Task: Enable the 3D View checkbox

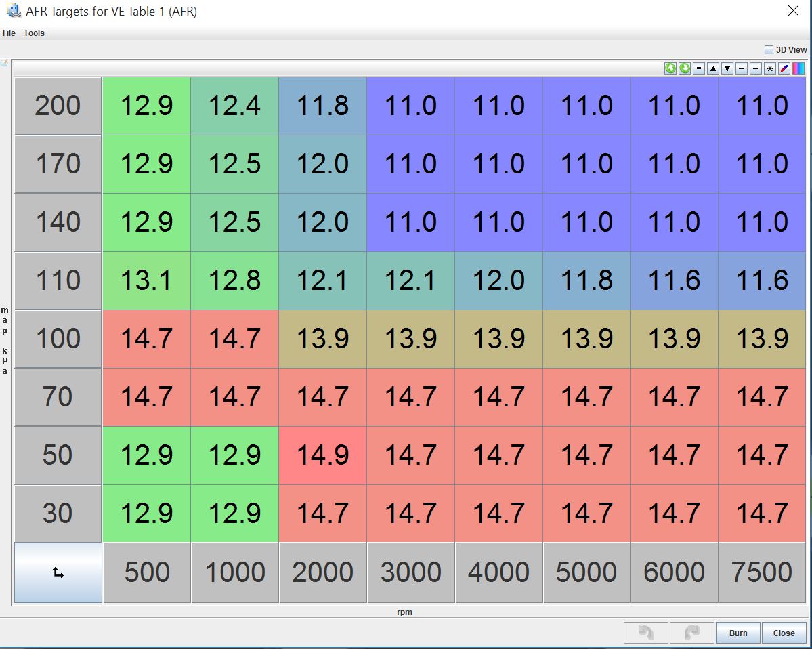Action: click(x=769, y=50)
